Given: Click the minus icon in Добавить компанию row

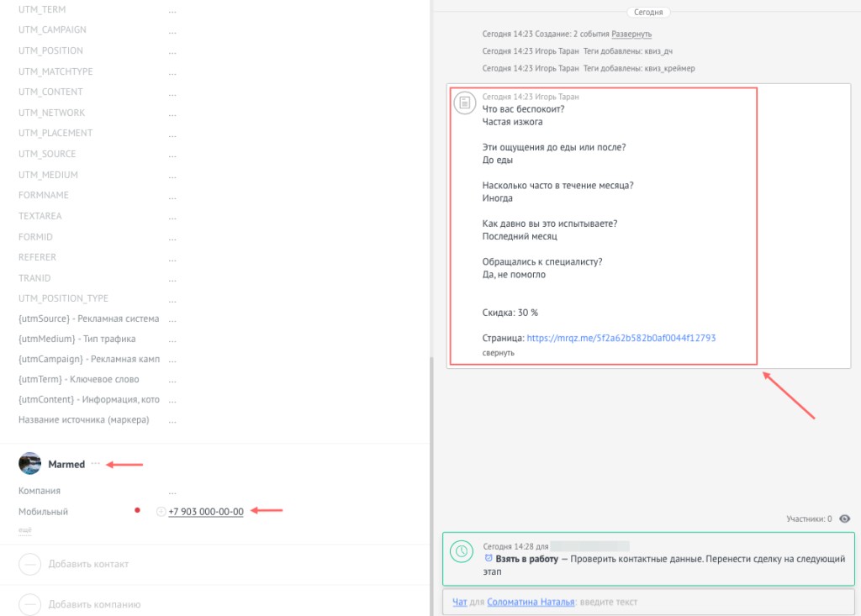Looking at the screenshot, I should tap(30, 603).
